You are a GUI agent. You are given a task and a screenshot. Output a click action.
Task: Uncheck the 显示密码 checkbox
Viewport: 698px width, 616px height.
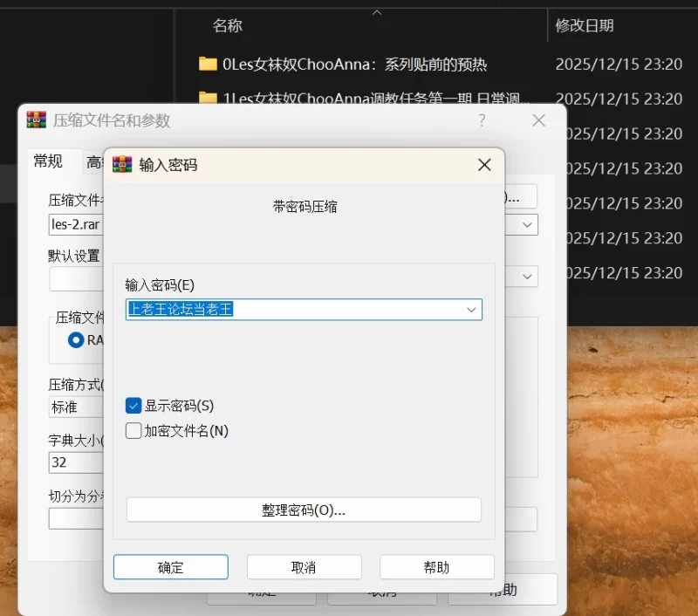tap(133, 406)
